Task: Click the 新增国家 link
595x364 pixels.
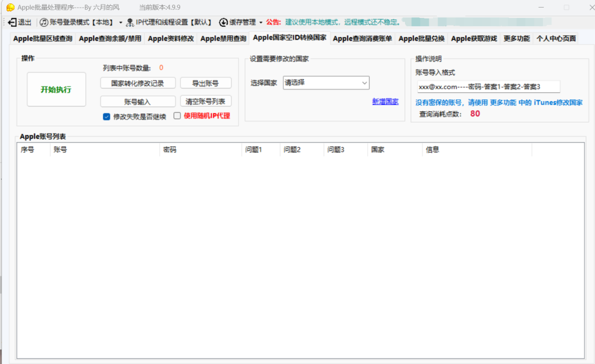Action: click(385, 102)
